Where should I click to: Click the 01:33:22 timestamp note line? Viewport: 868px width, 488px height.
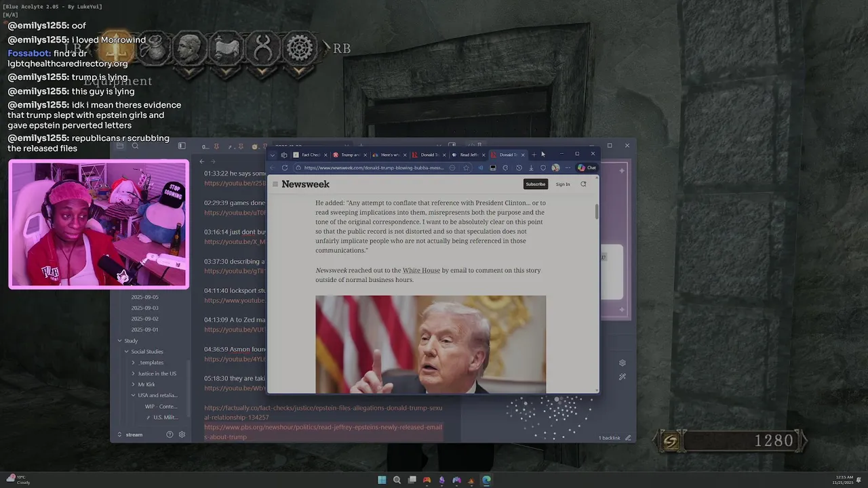[235, 174]
